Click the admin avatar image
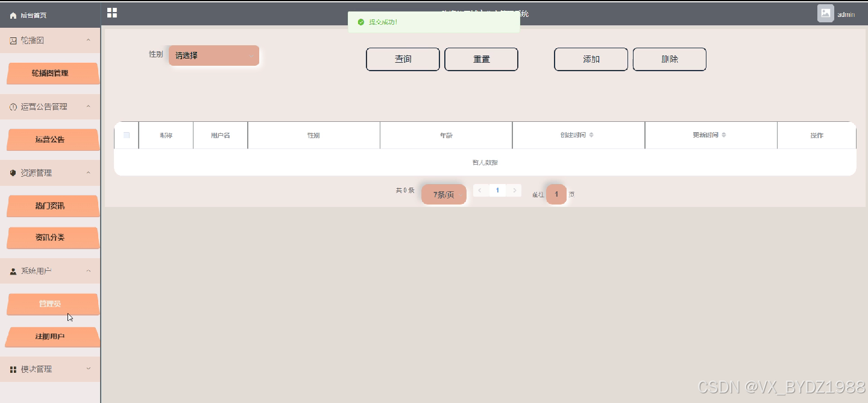 (x=825, y=13)
